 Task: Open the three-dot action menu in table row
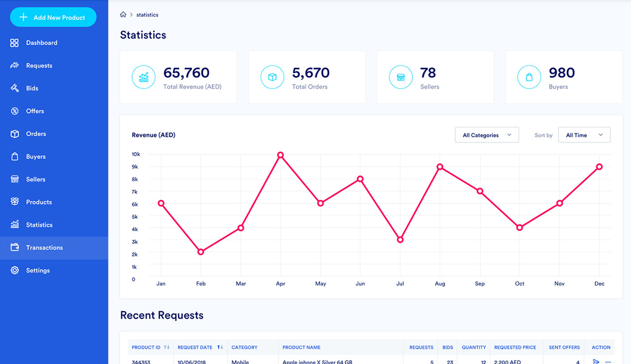[x=608, y=362]
